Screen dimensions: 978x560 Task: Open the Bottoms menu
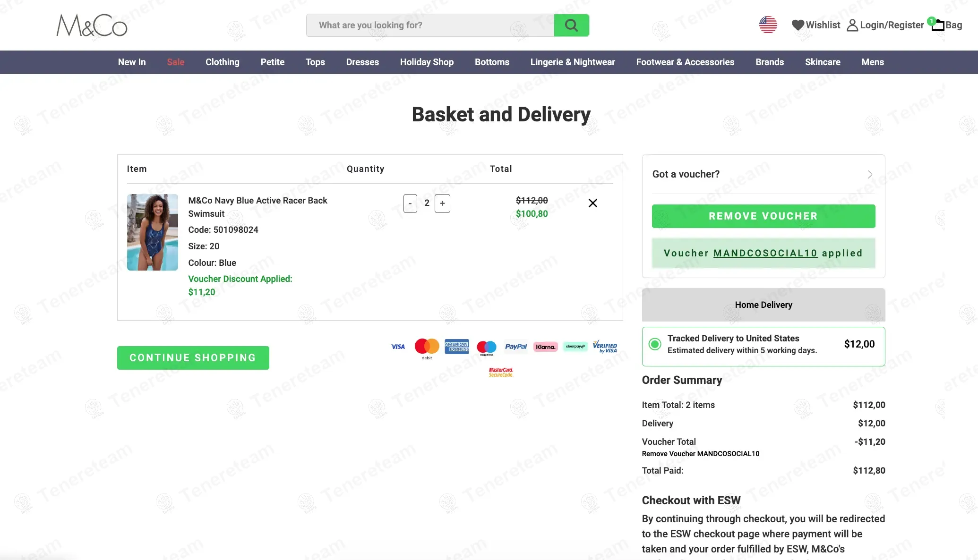pyautogui.click(x=492, y=62)
